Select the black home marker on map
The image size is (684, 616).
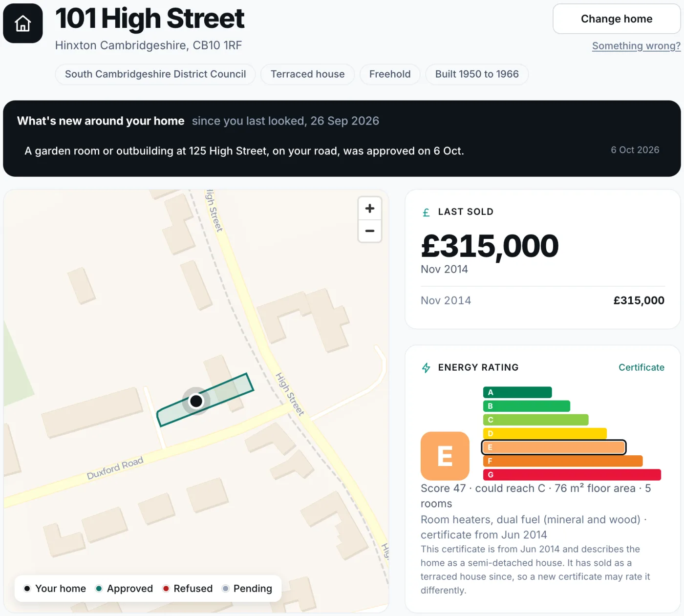[x=196, y=401]
